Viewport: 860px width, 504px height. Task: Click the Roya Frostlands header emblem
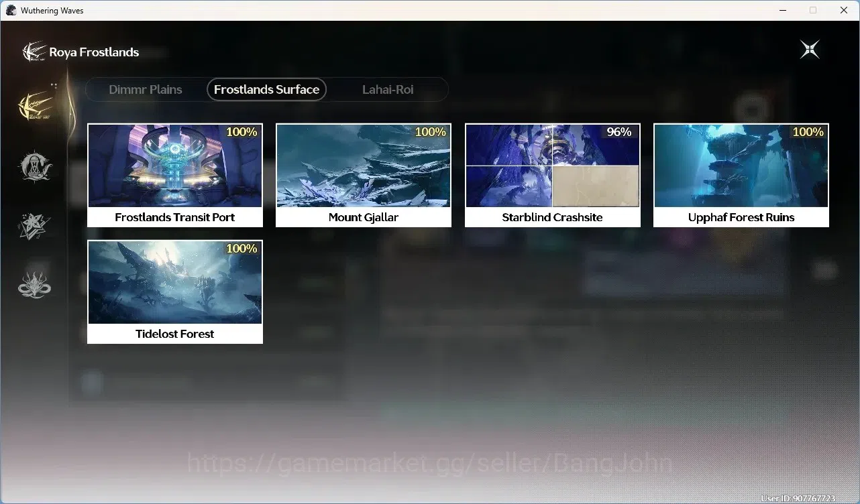click(x=34, y=52)
